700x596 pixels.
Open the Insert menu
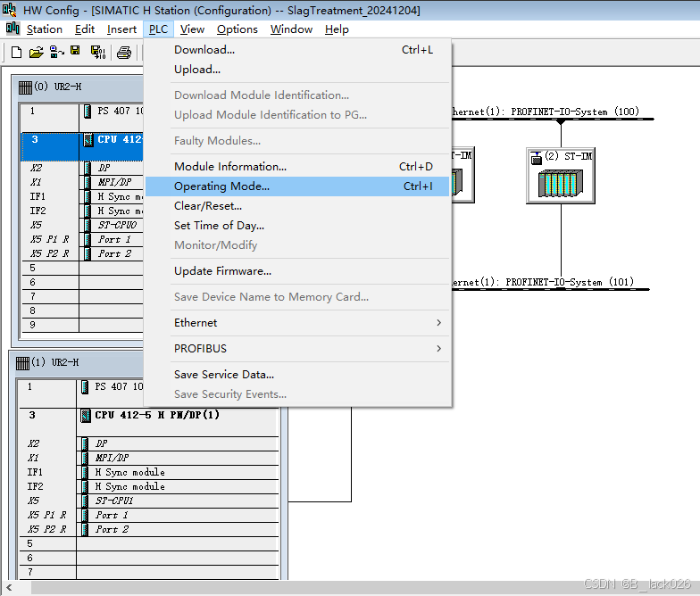[121, 29]
